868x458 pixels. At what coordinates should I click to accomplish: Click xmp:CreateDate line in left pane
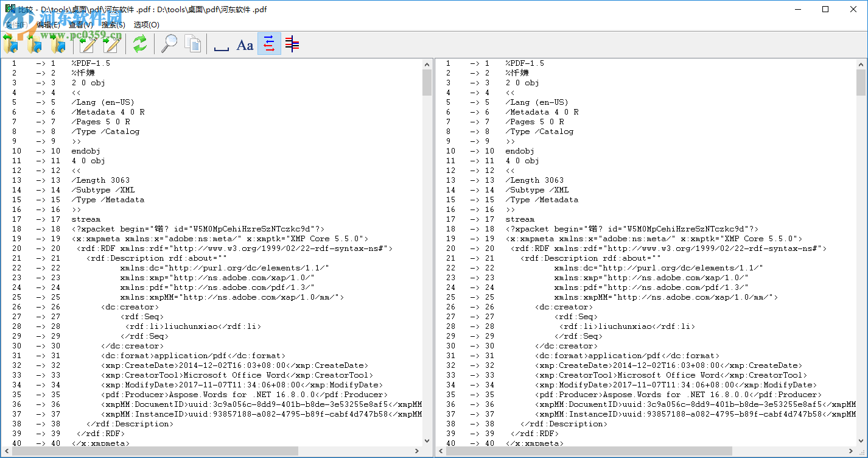point(234,365)
